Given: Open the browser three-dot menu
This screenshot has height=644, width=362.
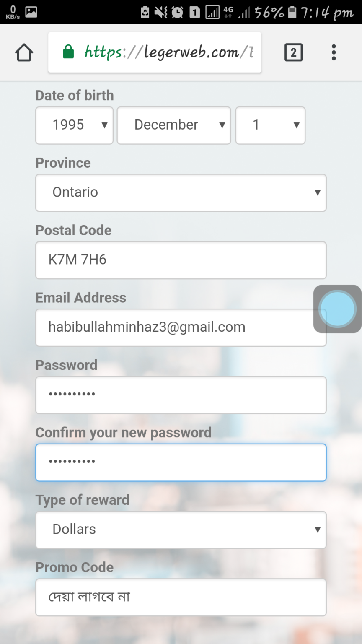Looking at the screenshot, I should 334,53.
